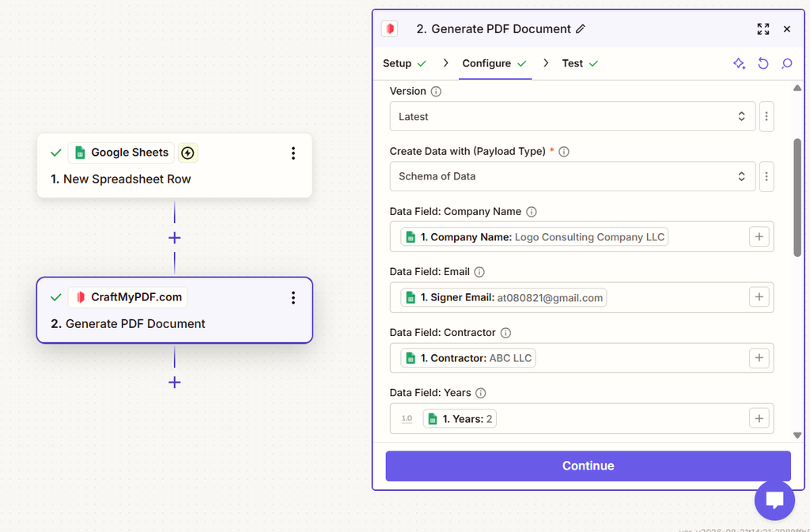Open the Payload Type dropdown, Schema of Data
The height and width of the screenshot is (532, 810).
click(x=573, y=176)
